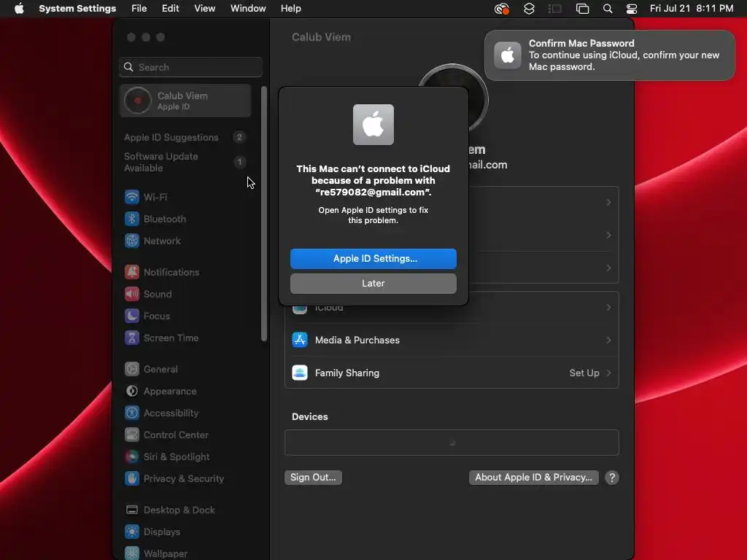
Task: Select the Network globe icon
Action: click(x=132, y=241)
